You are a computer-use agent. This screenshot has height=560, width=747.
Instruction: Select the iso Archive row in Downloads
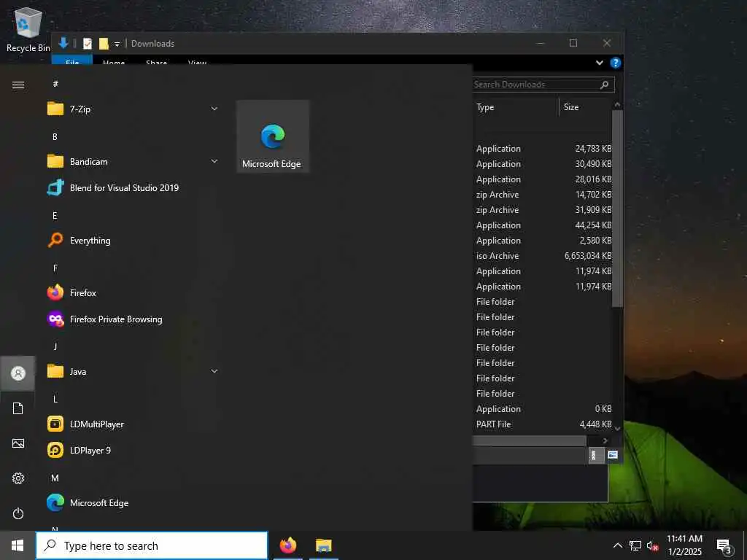[543, 256]
